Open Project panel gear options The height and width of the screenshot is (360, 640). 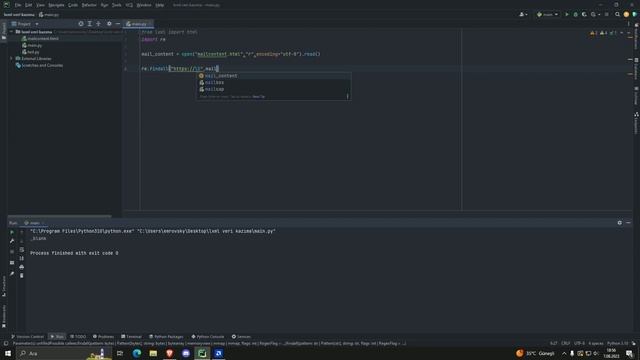[x=109, y=24]
